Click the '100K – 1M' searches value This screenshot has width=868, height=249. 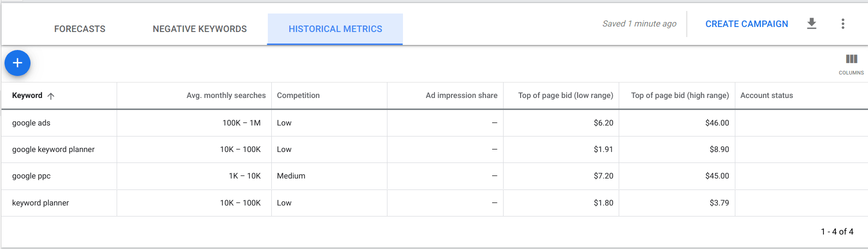pyautogui.click(x=241, y=123)
